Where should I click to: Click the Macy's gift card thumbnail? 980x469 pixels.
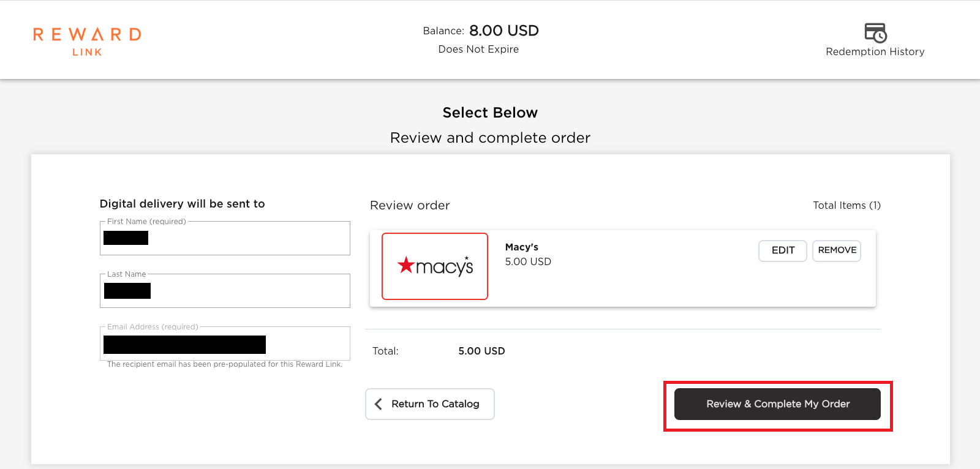point(435,266)
